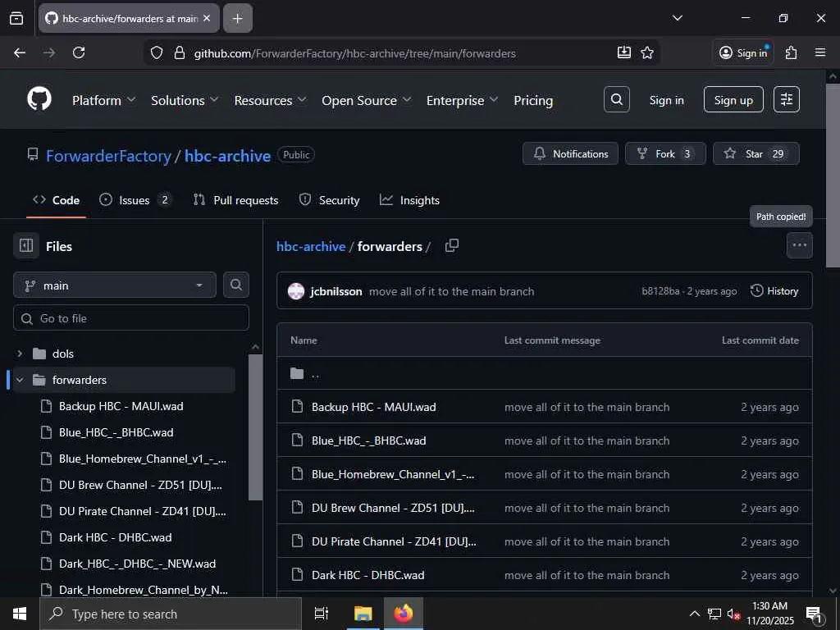Show hidden system tray icons chevron
This screenshot has height=630, width=840.
pos(694,614)
